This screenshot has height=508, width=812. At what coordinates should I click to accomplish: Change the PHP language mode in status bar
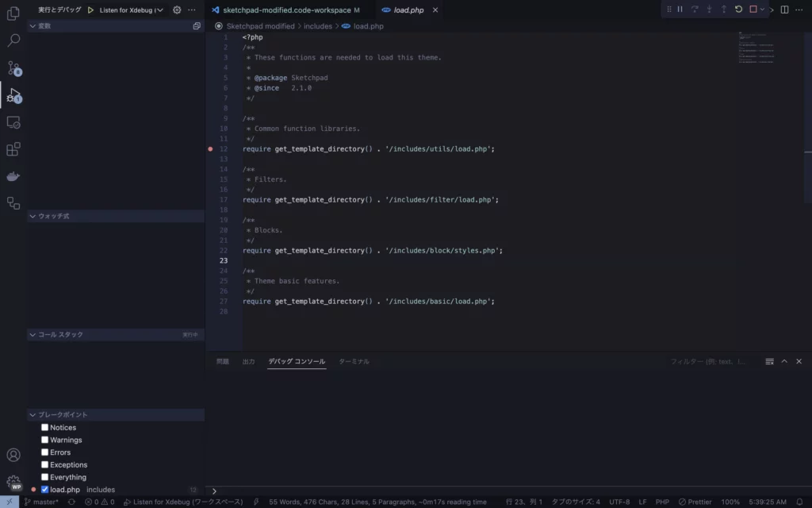click(662, 502)
